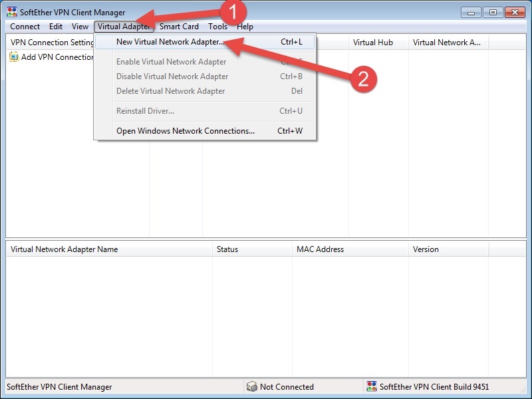Viewport: 532px width, 399px height.
Task: Open the Help menu
Action: point(245,27)
